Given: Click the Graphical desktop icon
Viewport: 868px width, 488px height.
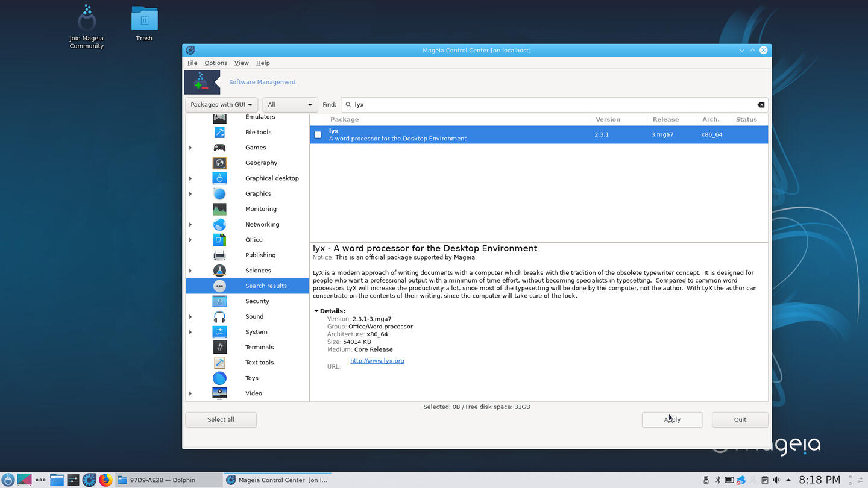Looking at the screenshot, I should click(219, 178).
